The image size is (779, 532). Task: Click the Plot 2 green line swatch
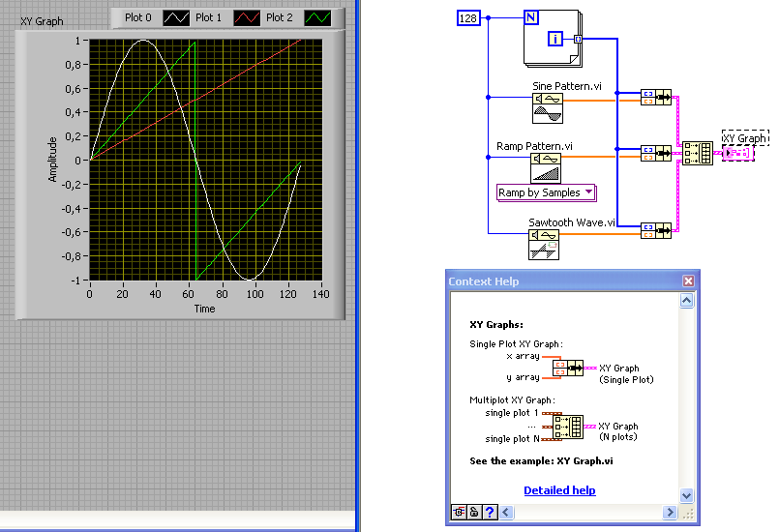click(316, 17)
